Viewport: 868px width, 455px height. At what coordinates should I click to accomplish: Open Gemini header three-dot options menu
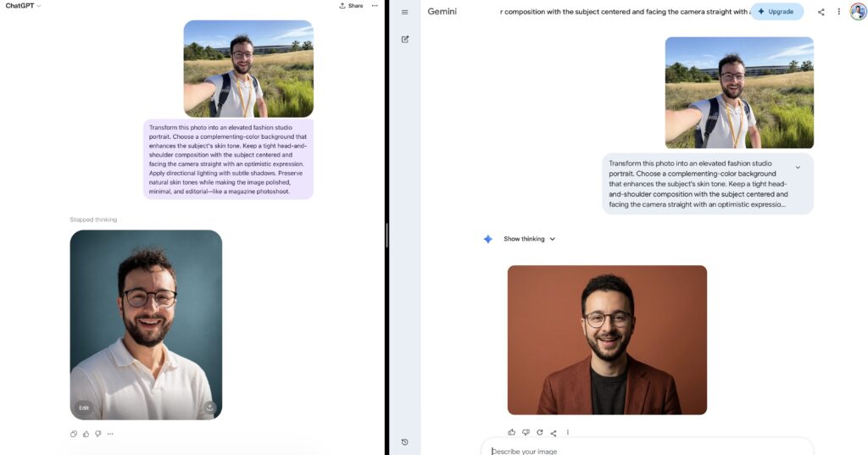pos(838,12)
